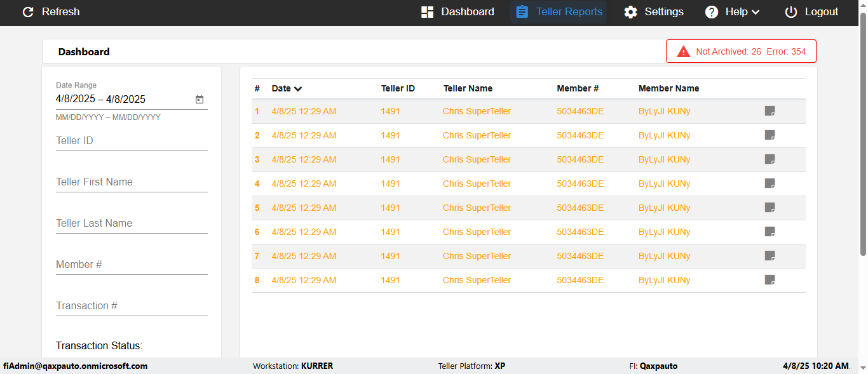Expand the Help dropdown menu
This screenshot has width=868, height=374.
point(733,12)
